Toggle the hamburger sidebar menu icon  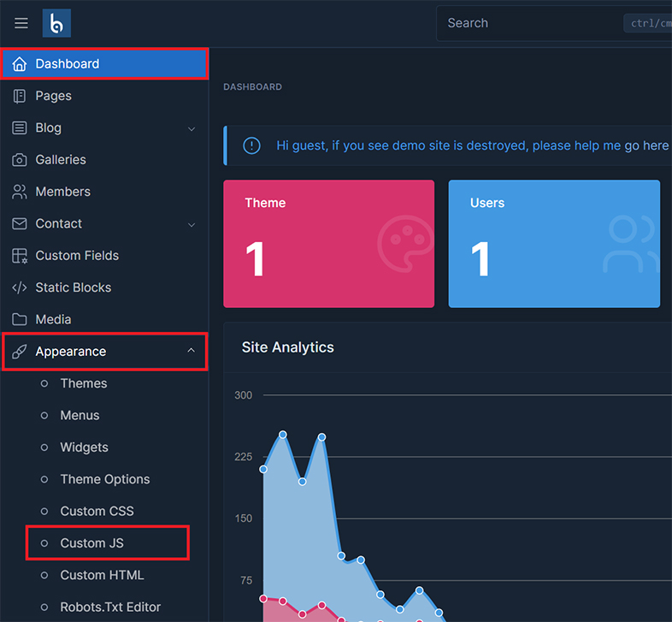(x=21, y=23)
